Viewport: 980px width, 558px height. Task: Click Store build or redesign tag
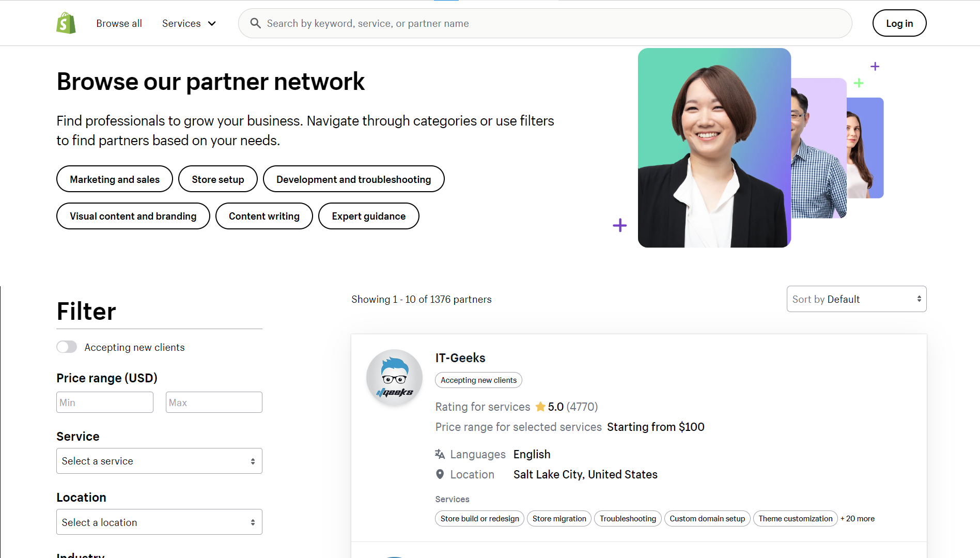(x=480, y=519)
